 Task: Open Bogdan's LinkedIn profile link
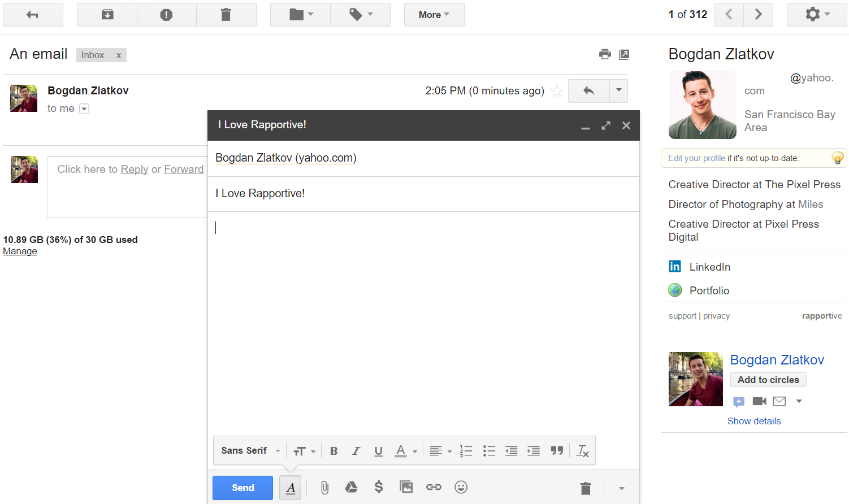[710, 267]
